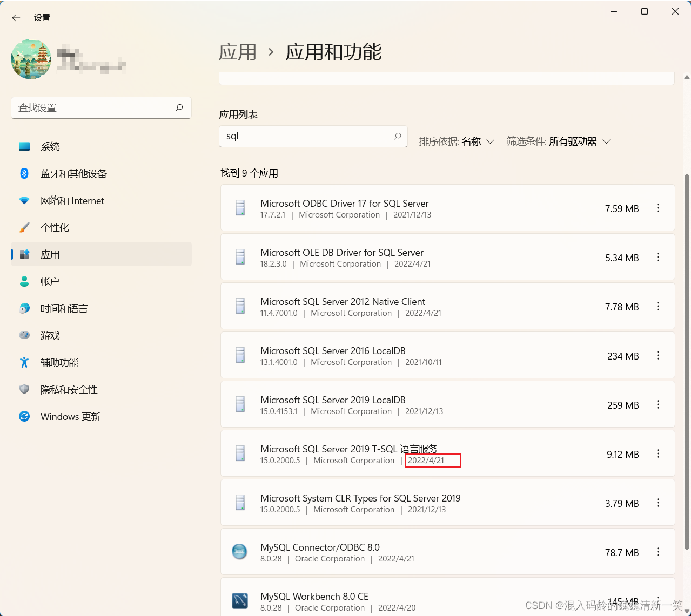Open 帐户 settings
Viewport: 691px width, 616px height.
101,281
